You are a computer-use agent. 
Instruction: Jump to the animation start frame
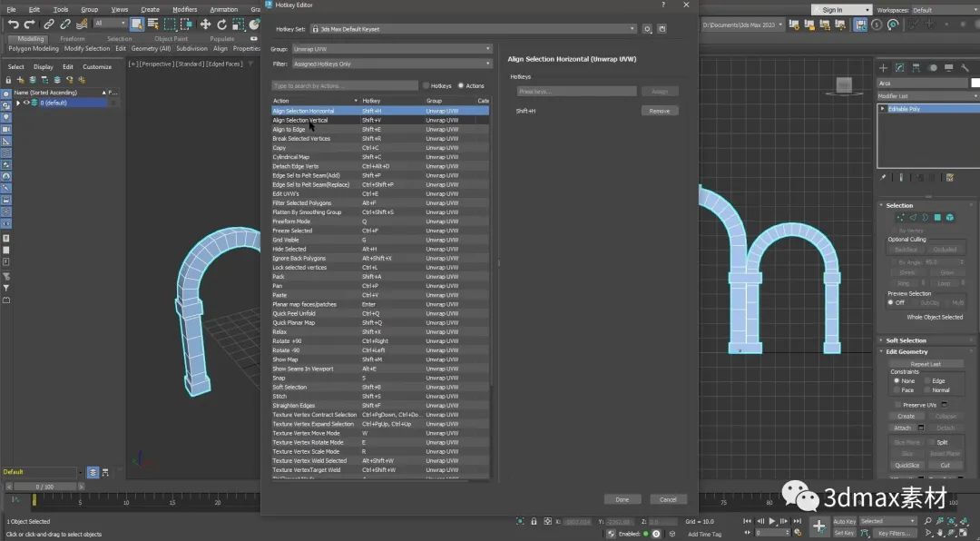tap(748, 521)
